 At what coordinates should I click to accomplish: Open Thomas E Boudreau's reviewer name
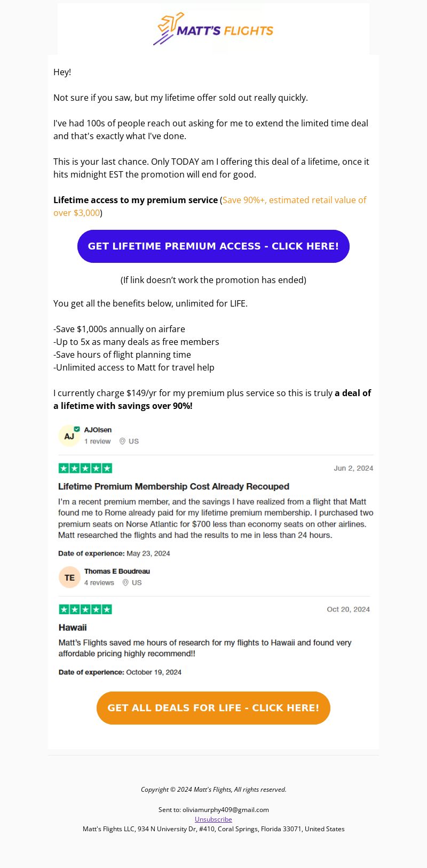pos(117,571)
